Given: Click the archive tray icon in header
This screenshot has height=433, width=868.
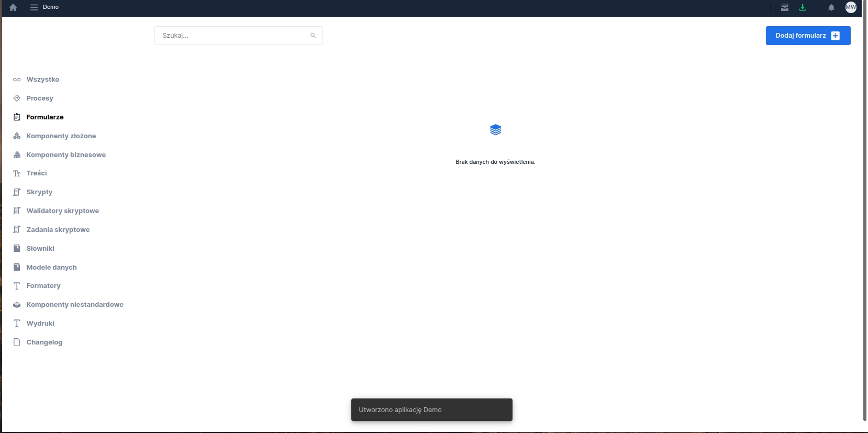Looking at the screenshot, I should coord(785,7).
